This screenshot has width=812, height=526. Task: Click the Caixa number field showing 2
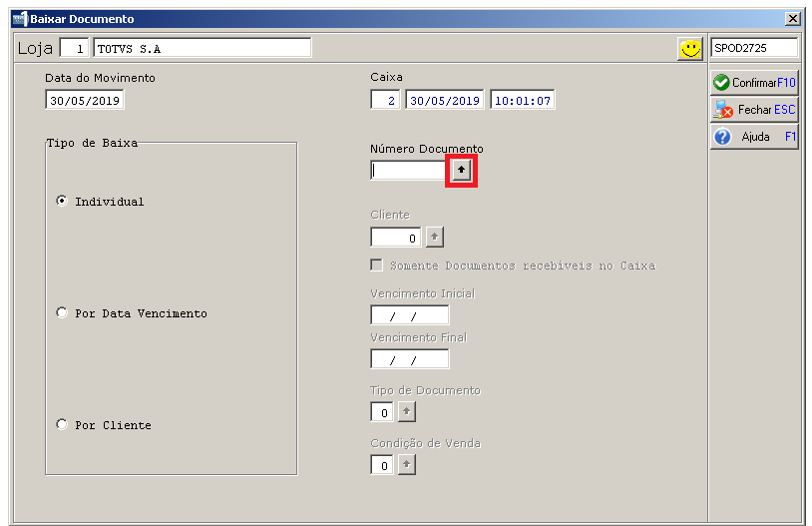[385, 100]
